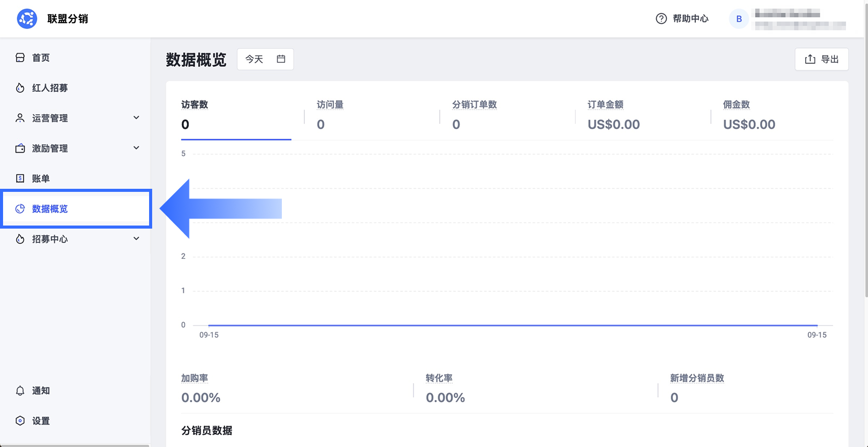Click the user avatar B

[739, 19]
